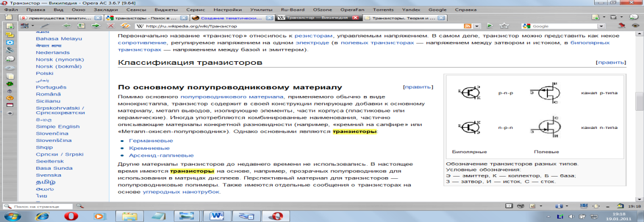Image resolution: width=644 pixels, height=222 pixels.
Task: Open the bookmarks panel star icon in sidebar
Action: point(10,26)
